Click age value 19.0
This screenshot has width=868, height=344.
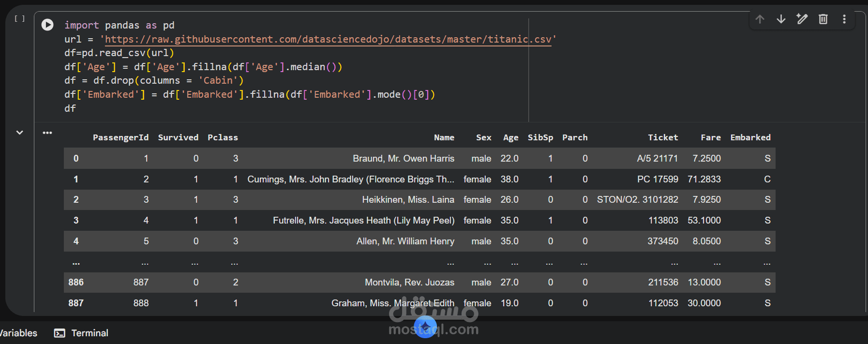509,303
